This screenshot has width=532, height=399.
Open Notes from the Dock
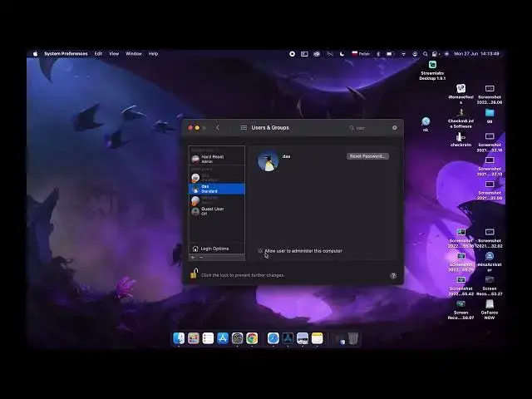317,338
